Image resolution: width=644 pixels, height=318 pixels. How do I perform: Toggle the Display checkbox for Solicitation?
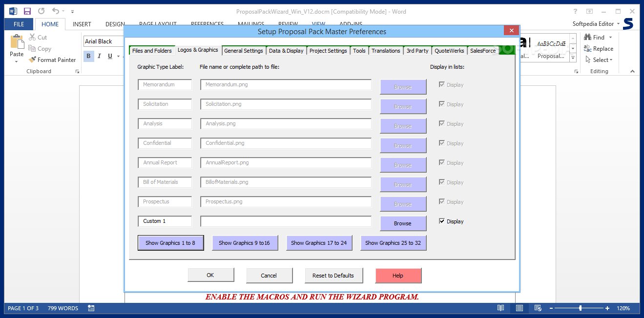442,104
